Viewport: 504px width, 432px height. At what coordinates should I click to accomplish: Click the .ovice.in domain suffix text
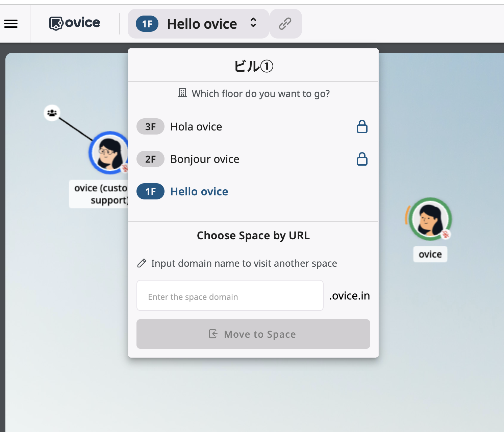pos(350,296)
